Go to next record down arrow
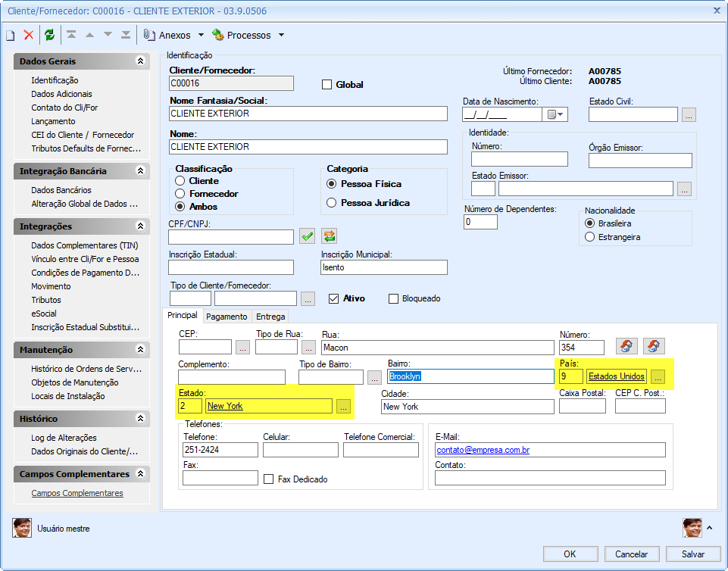Viewport: 728px width, 571px height. (108, 34)
